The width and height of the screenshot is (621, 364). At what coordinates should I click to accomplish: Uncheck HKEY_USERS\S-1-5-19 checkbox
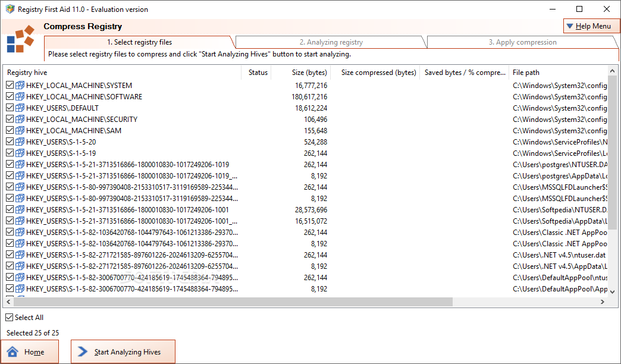click(x=10, y=153)
